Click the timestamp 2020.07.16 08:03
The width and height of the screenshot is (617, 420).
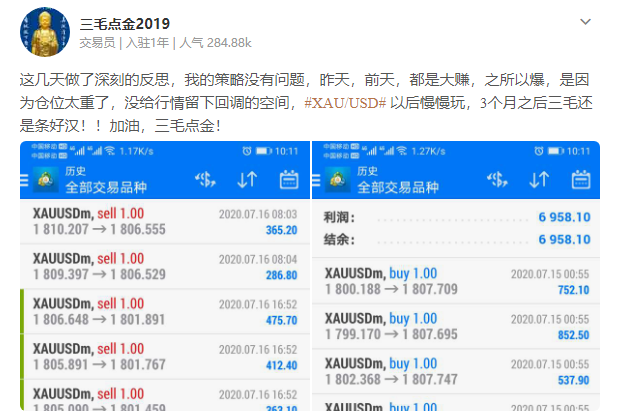click(x=258, y=214)
